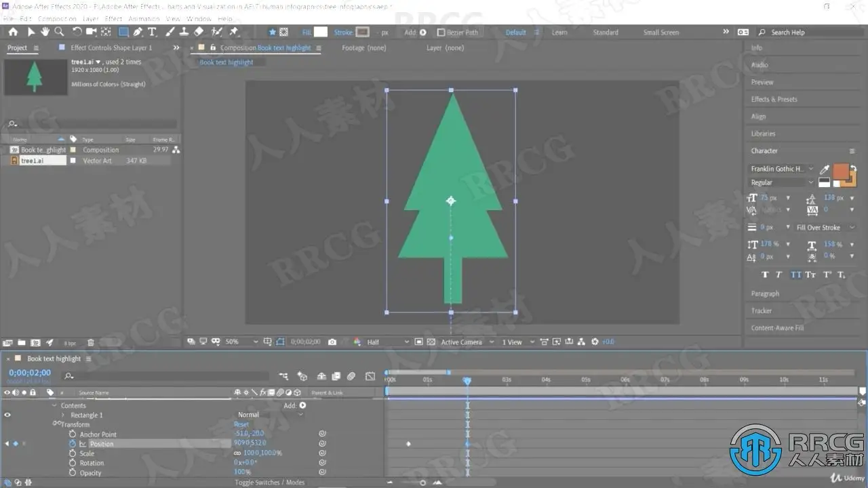The width and height of the screenshot is (868, 488).
Task: Switch to Effect Controls Shape Layer 1 tab
Action: point(111,47)
